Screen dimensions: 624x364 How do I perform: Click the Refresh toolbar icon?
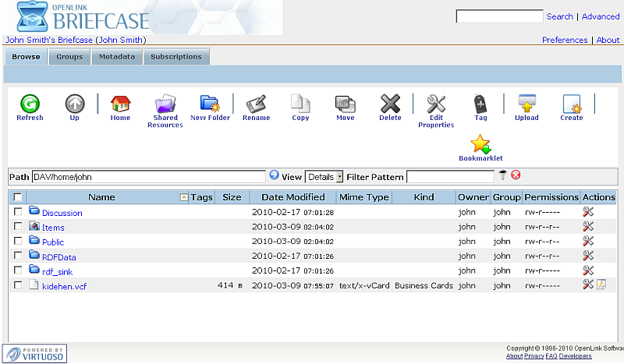30,104
